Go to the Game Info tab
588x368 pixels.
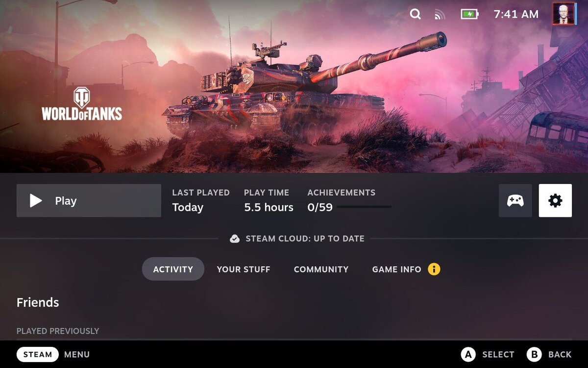click(396, 269)
